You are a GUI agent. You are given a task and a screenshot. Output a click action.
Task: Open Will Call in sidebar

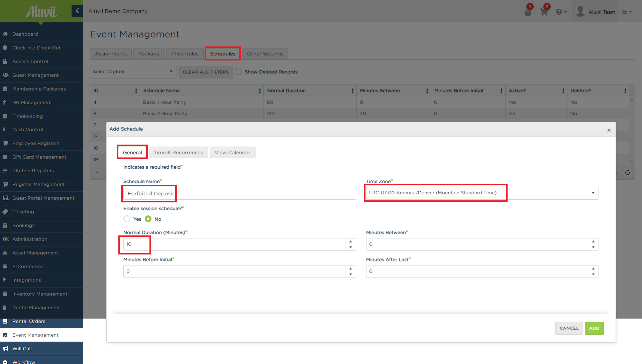click(x=41, y=349)
